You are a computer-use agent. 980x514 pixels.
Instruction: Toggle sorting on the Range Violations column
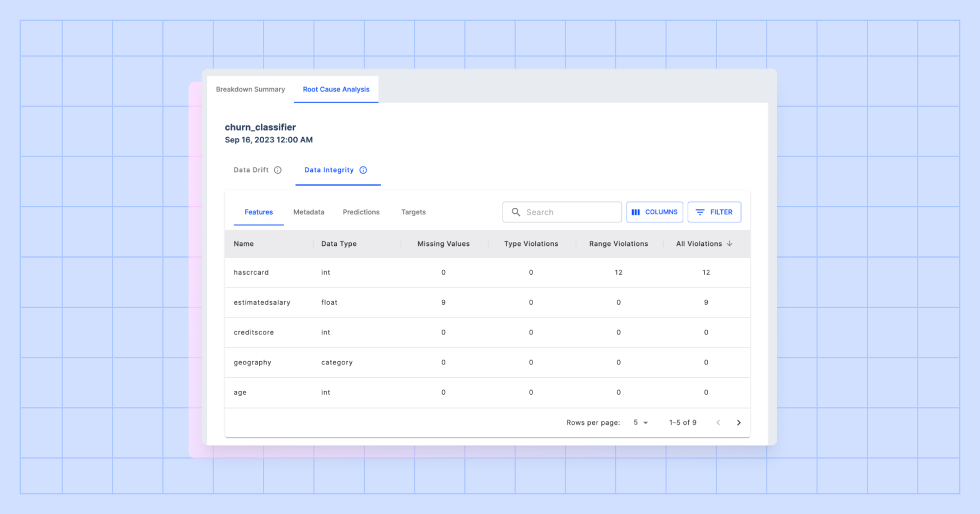click(x=618, y=244)
